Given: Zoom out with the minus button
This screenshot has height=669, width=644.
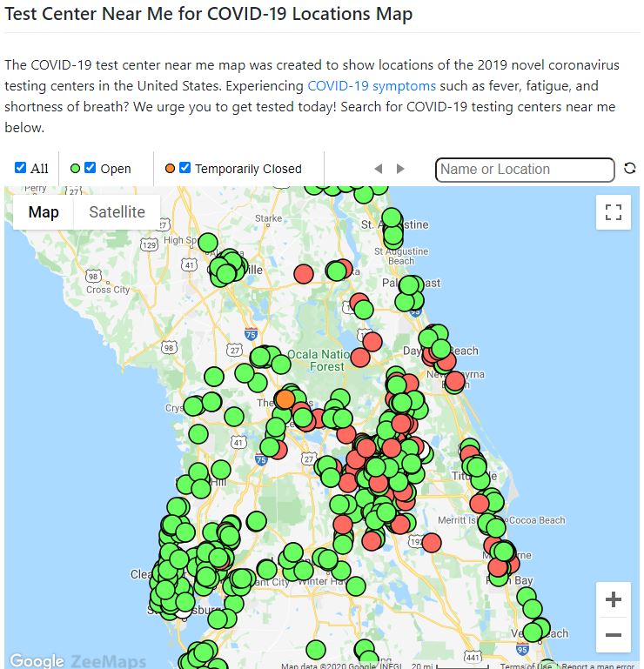Looking at the screenshot, I should pos(613,635).
